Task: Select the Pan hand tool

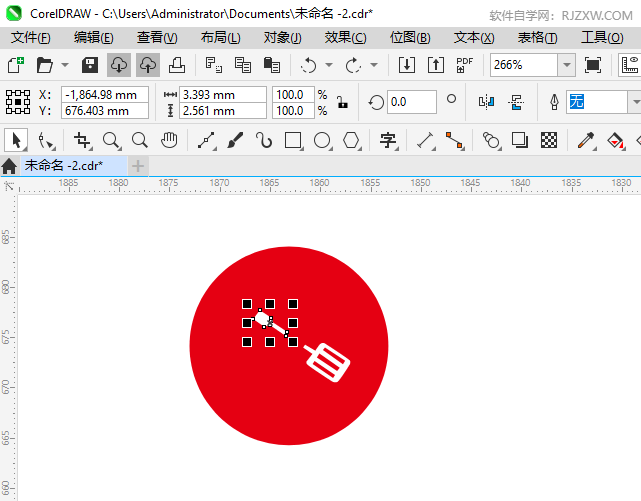Action: [169, 141]
